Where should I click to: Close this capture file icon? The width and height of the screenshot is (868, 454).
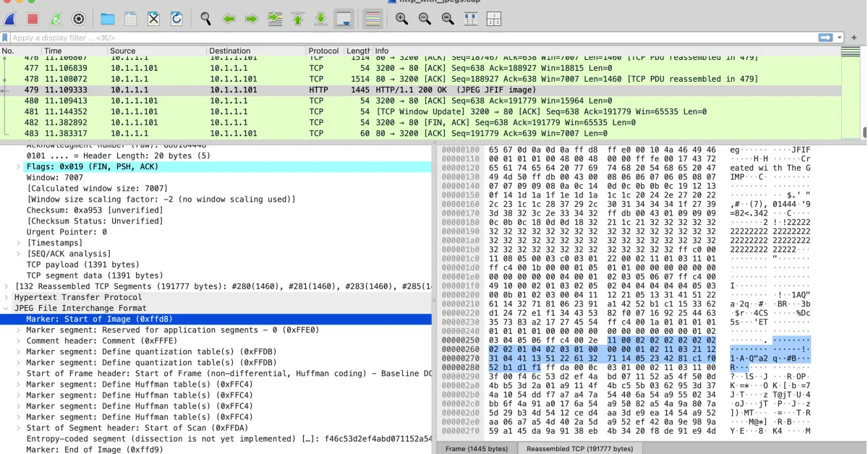click(153, 19)
